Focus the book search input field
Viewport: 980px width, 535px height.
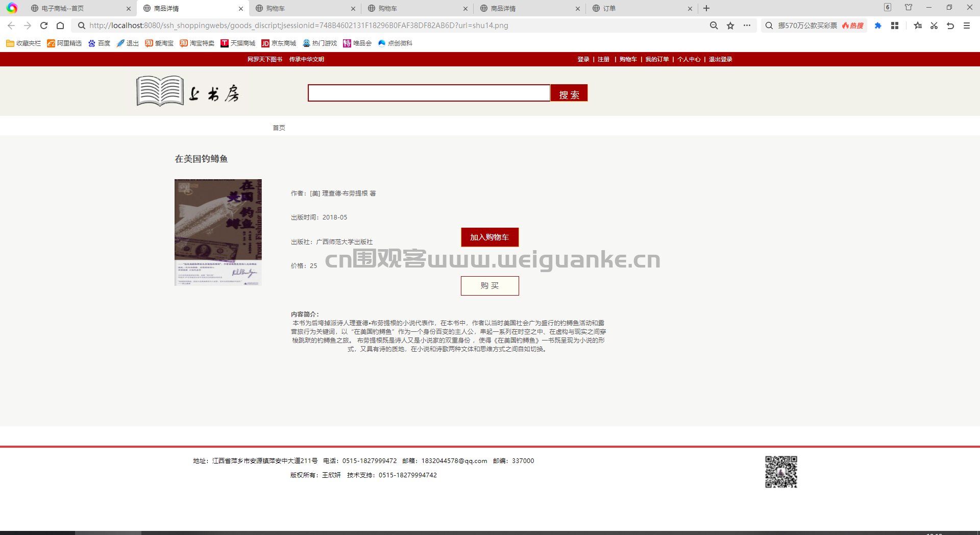point(429,93)
